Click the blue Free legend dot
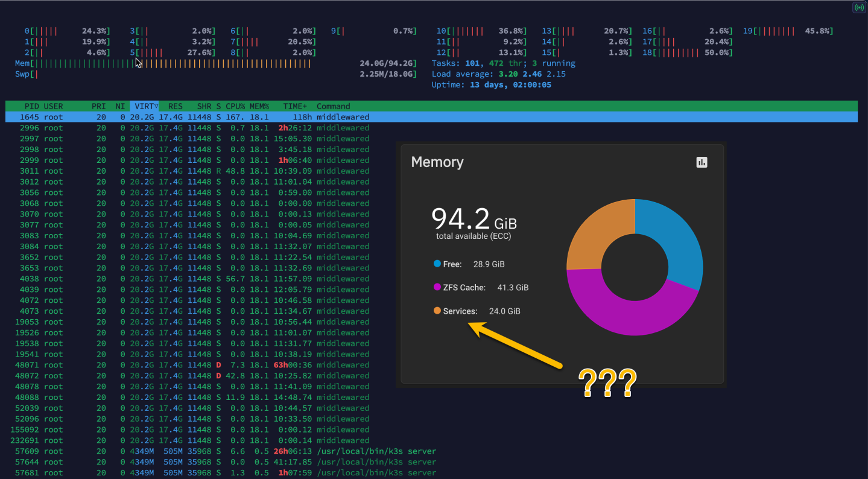Screen dimensions: 868x479 coord(437,264)
